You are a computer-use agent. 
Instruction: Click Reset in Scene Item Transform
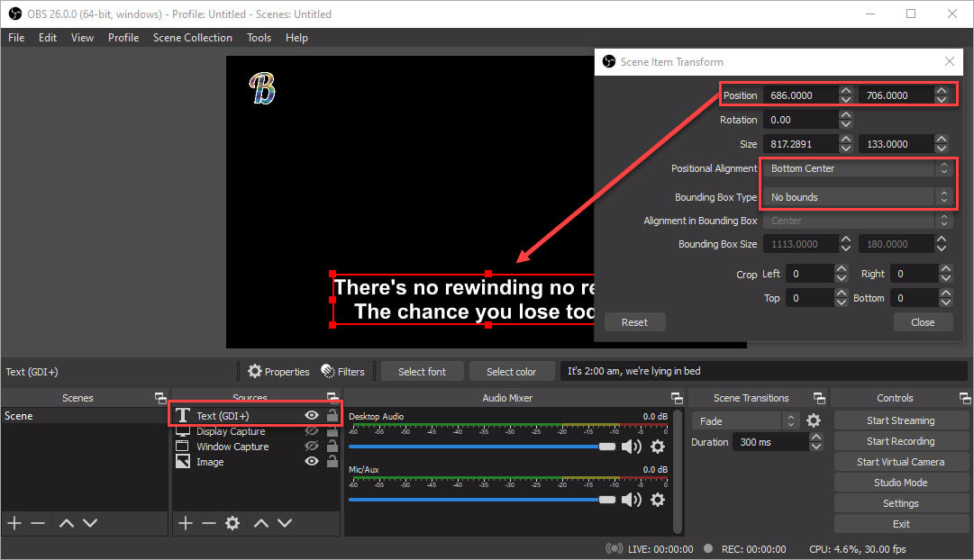click(634, 322)
